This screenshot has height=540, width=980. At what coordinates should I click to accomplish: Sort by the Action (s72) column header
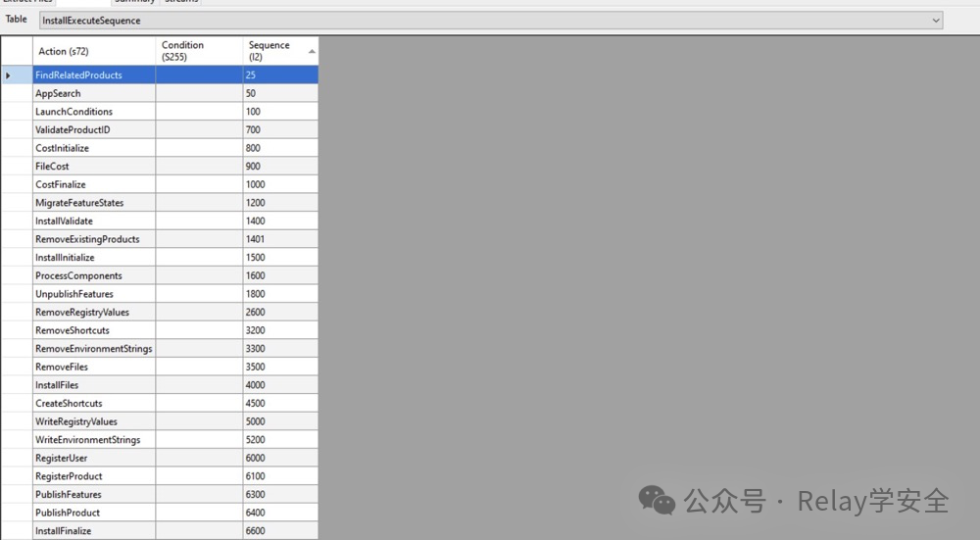[94, 51]
